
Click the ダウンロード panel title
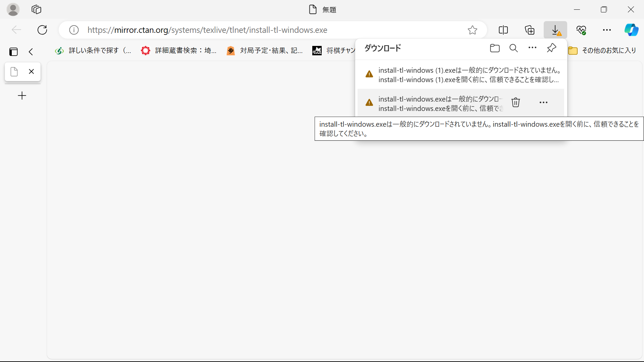(383, 48)
